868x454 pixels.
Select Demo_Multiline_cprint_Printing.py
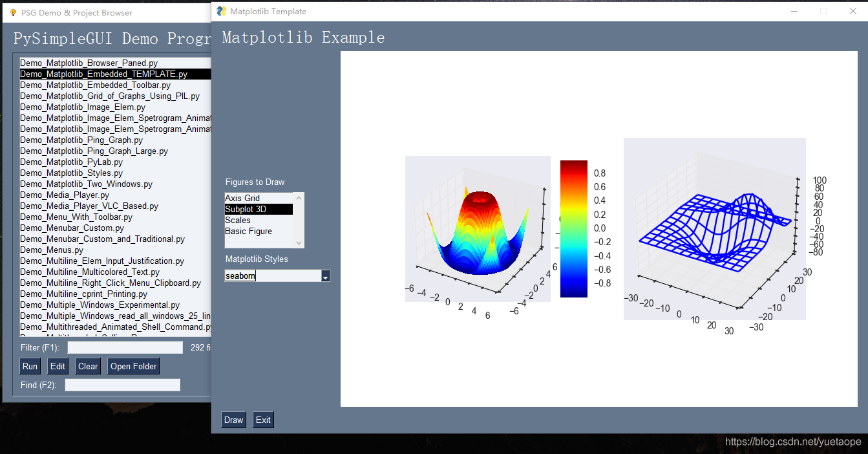tap(115, 294)
